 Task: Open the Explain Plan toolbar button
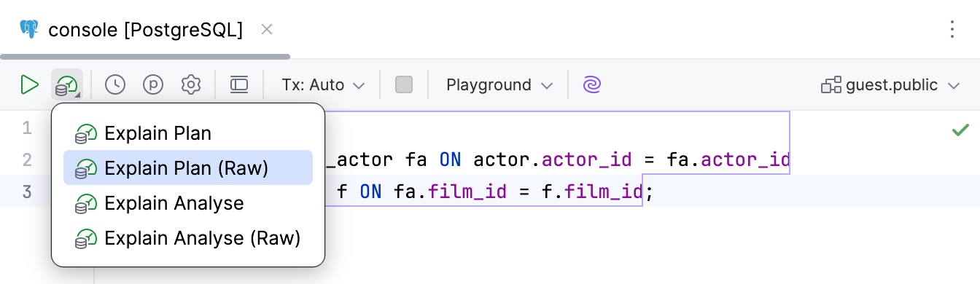coord(67,84)
